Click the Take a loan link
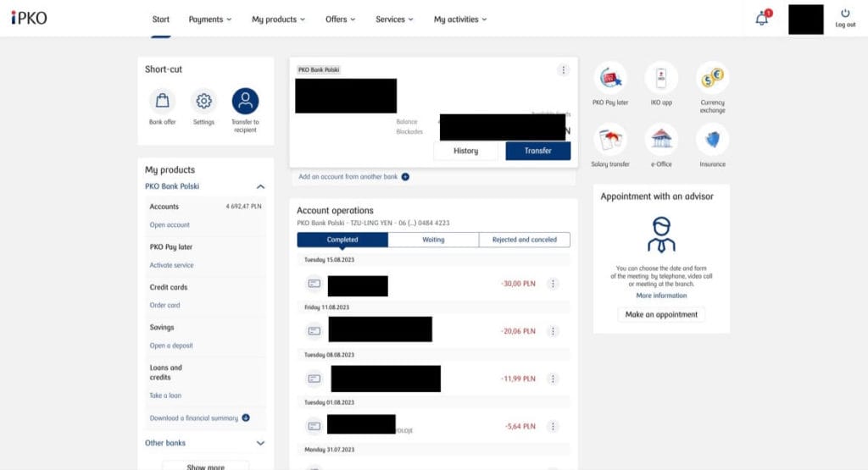The width and height of the screenshot is (868, 470). 165,395
